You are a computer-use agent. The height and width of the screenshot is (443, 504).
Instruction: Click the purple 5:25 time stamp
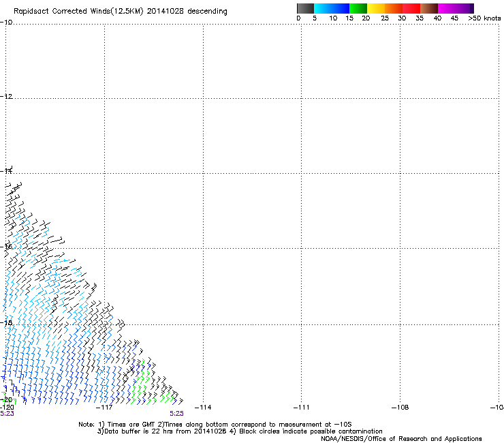[177, 414]
